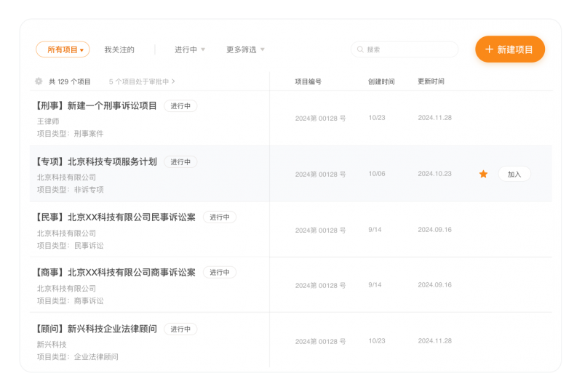Open the 所有项目 dropdown filter
Screen dimensions: 582x392
click(63, 49)
